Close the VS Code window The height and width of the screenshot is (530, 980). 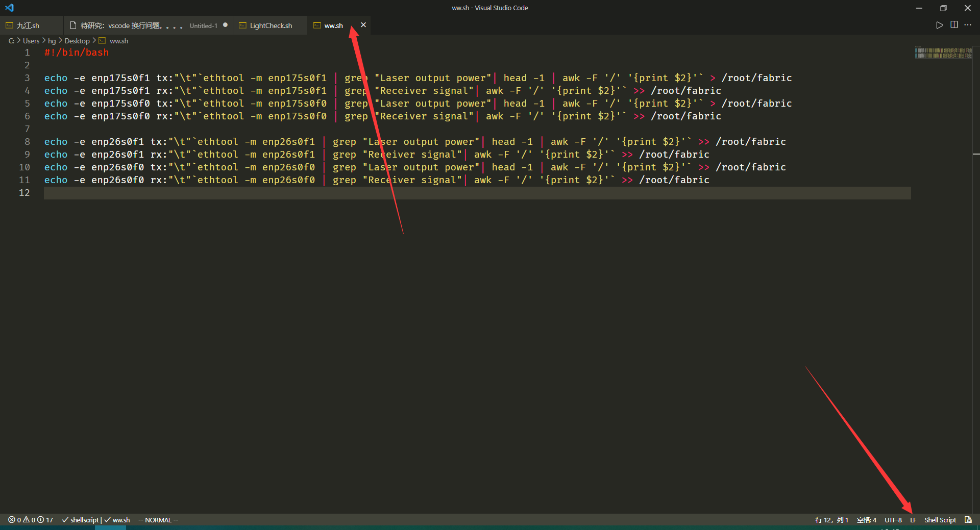click(968, 8)
